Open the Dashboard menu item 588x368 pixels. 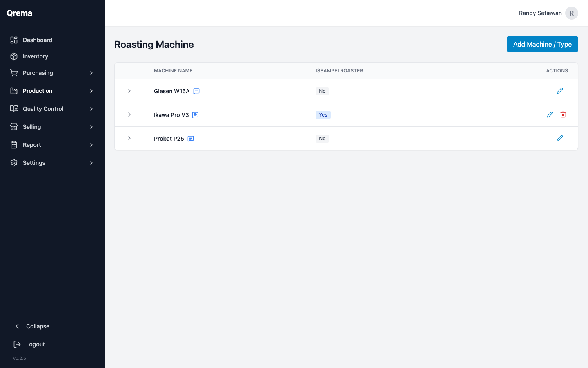38,40
